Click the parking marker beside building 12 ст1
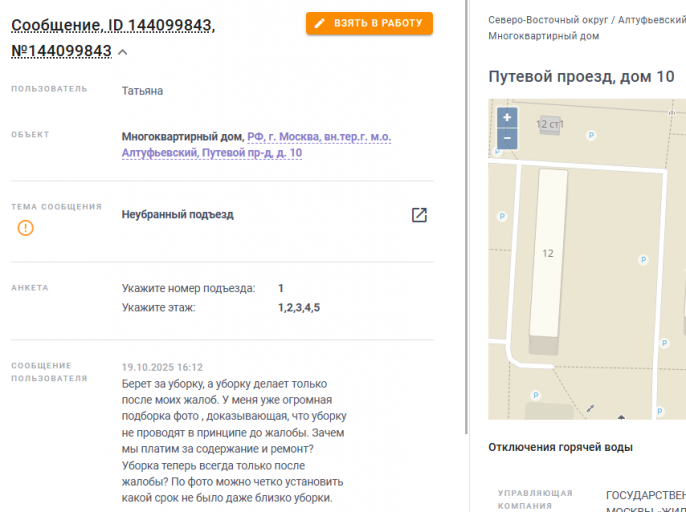The width and height of the screenshot is (686, 512). point(590,135)
